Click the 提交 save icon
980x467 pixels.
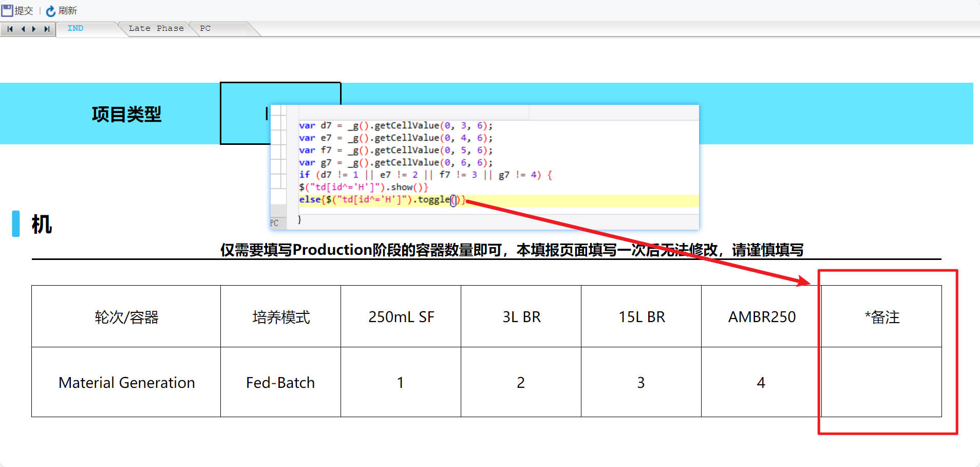point(7,10)
